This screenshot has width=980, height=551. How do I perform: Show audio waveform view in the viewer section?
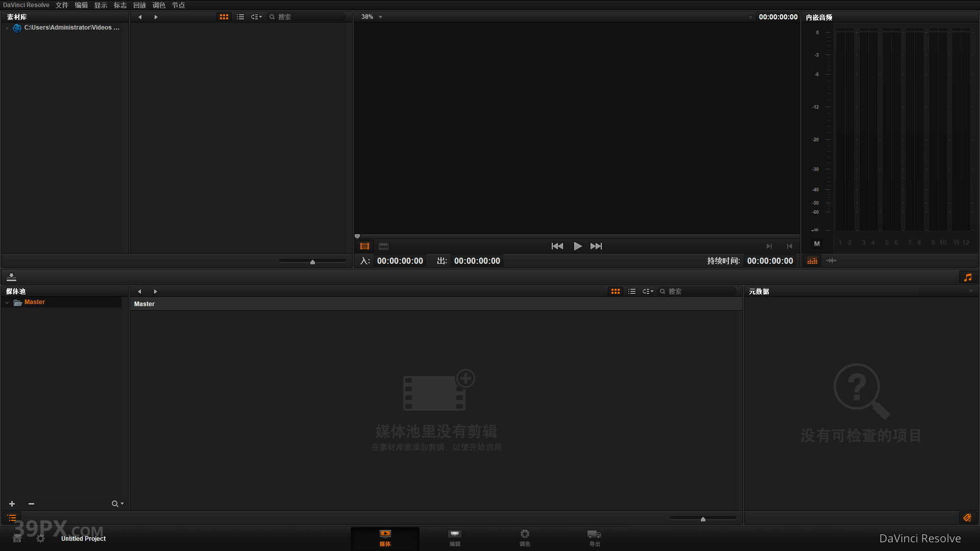831,261
